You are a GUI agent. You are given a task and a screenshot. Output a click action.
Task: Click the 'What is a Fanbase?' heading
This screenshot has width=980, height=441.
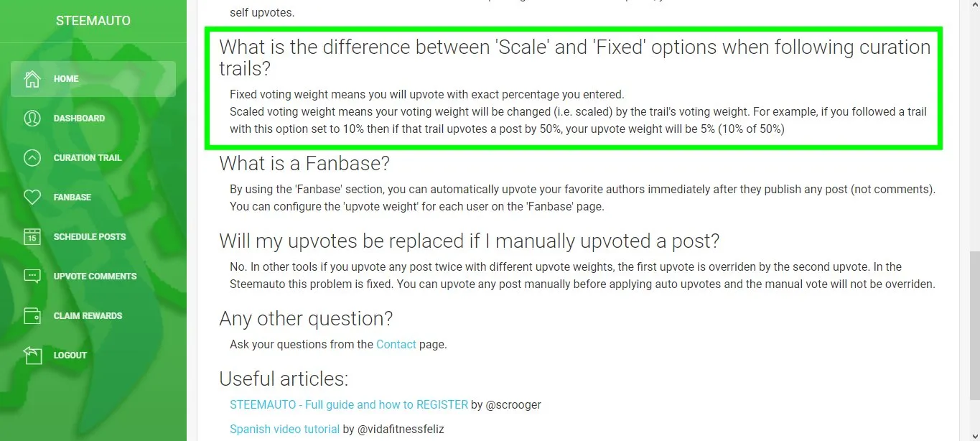point(304,164)
